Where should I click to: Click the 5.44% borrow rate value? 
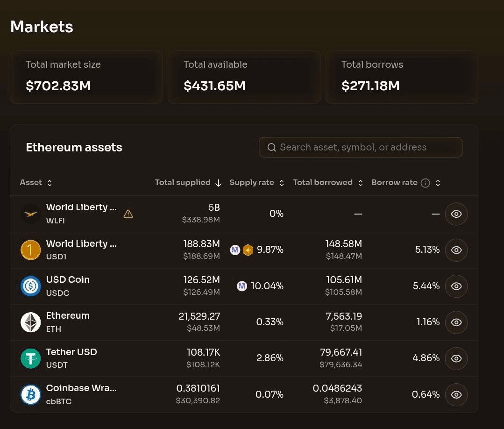426,286
